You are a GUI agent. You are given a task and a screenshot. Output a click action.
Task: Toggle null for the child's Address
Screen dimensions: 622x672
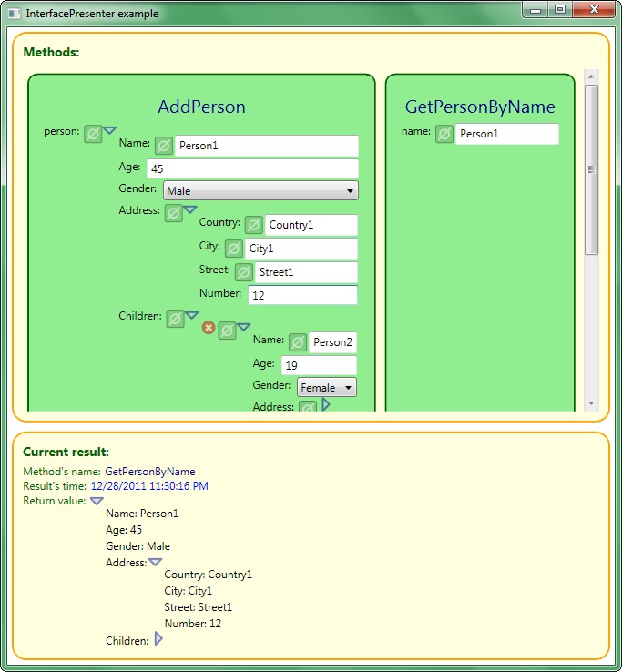pos(308,406)
